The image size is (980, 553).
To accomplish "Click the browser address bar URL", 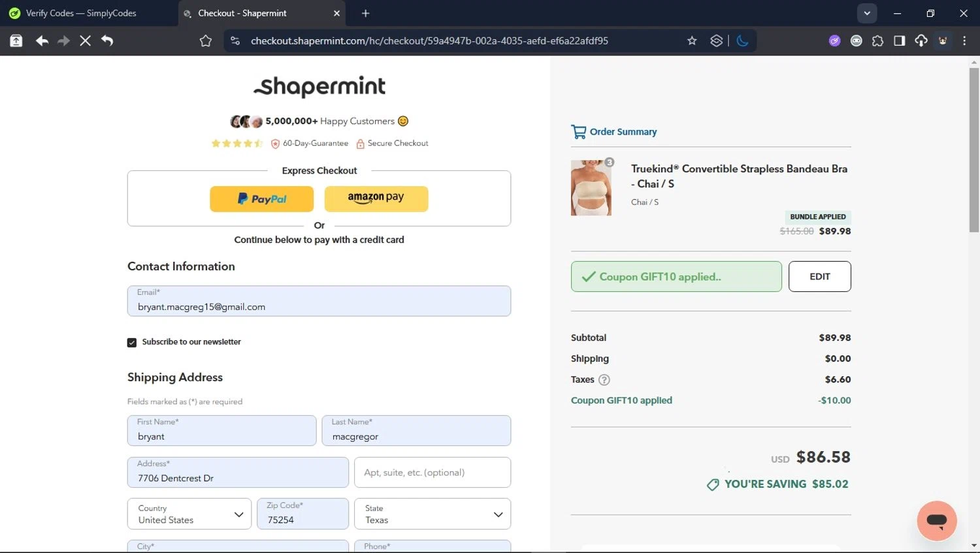I will click(x=429, y=40).
